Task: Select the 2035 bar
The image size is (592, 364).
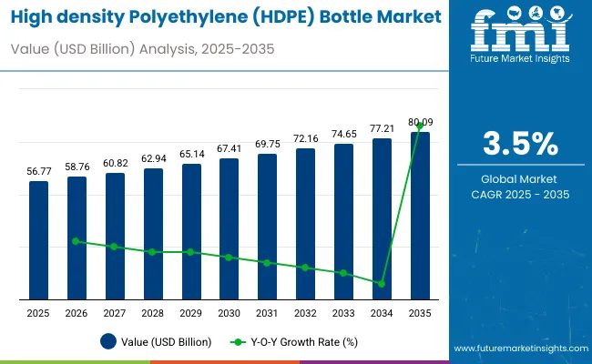Action: (420, 216)
